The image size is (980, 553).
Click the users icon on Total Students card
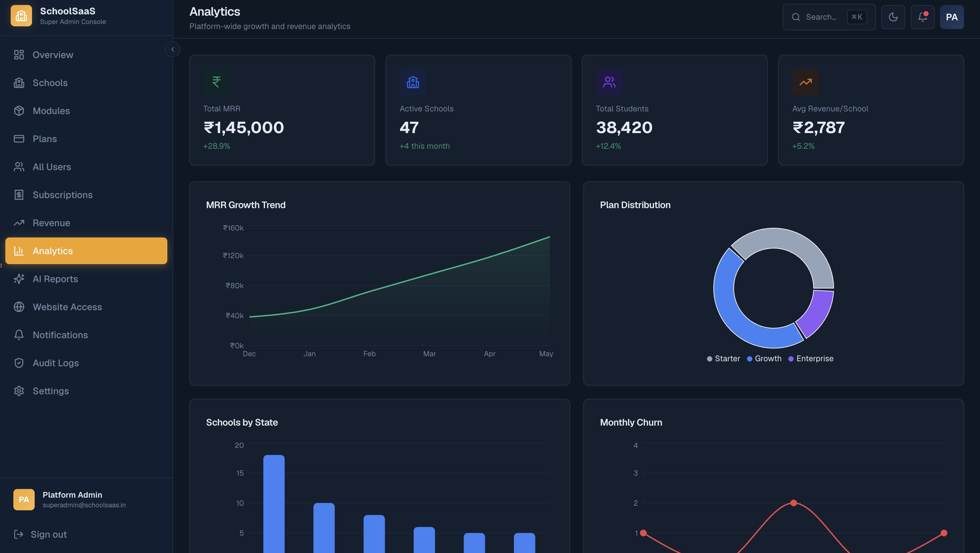coord(609,82)
